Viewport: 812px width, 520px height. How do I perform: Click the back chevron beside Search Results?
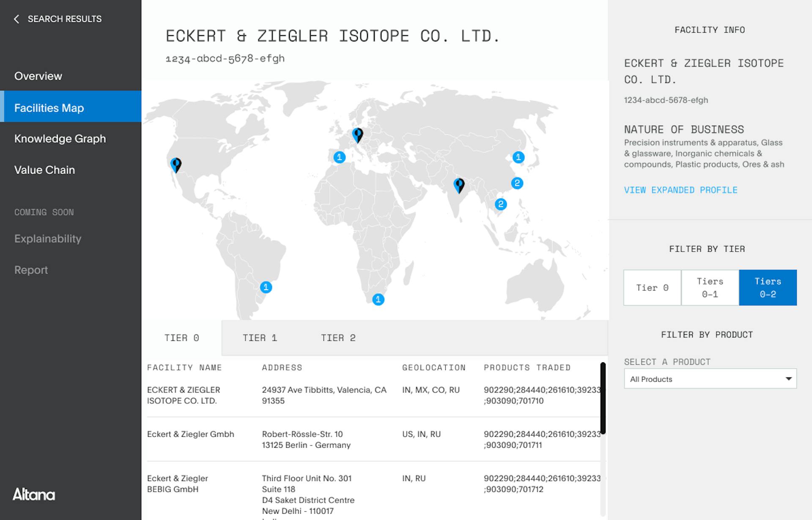pyautogui.click(x=16, y=19)
